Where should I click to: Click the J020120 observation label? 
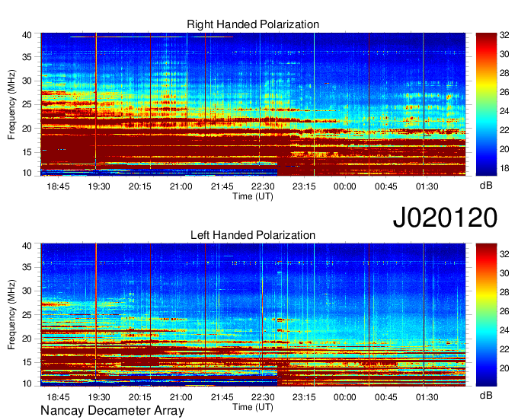[x=445, y=217]
